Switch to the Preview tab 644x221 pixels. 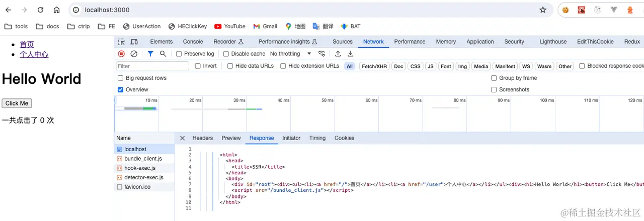[x=231, y=138]
